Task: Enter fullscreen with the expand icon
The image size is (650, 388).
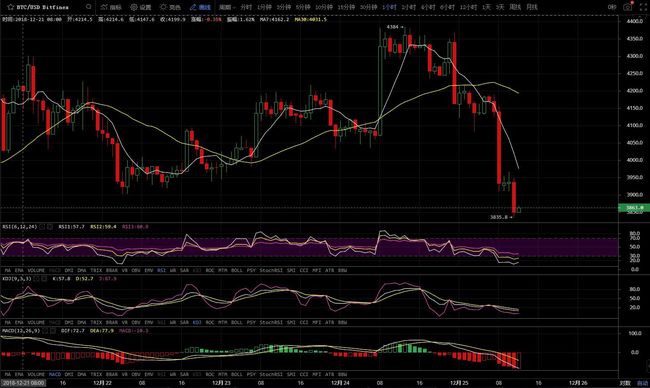Action: (x=643, y=7)
